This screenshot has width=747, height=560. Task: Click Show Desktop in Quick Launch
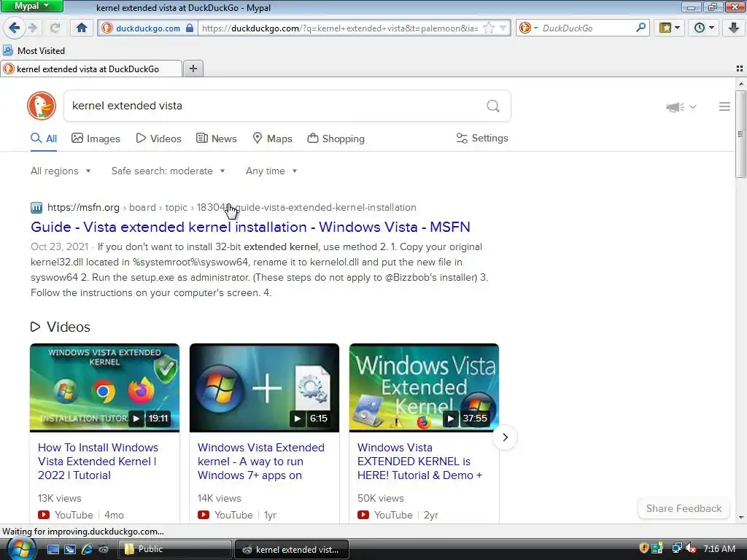(x=53, y=550)
